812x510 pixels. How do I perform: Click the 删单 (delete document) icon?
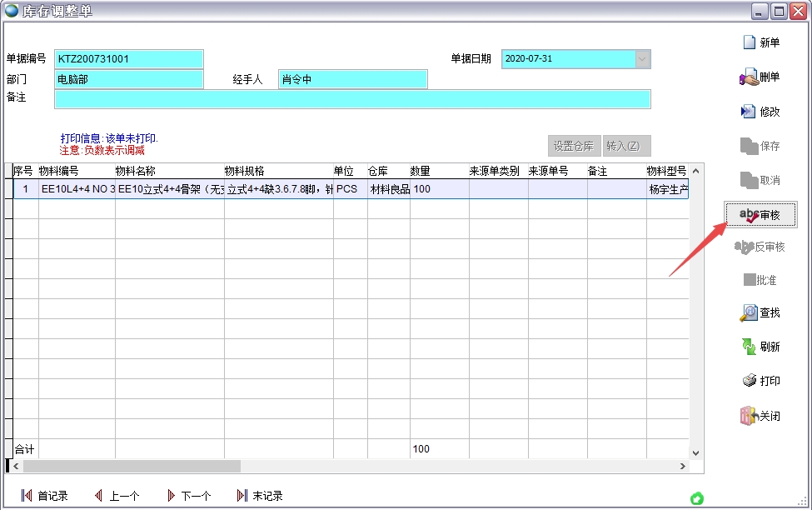749,77
